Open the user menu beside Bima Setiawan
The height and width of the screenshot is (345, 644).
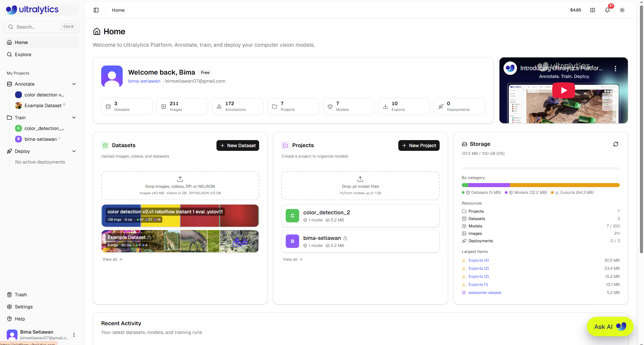click(x=74, y=335)
